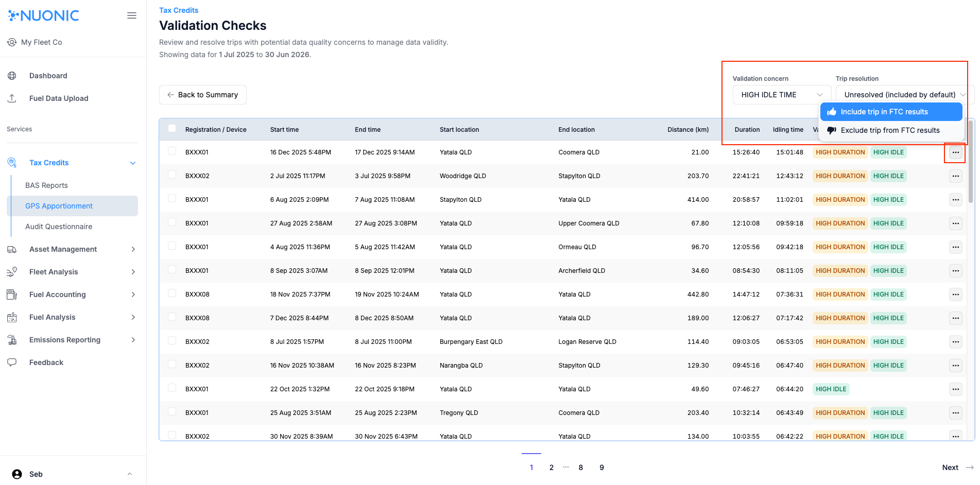Image resolution: width=980 pixels, height=485 pixels.
Task: Select Exclude trip from FTC results
Action: click(x=891, y=130)
